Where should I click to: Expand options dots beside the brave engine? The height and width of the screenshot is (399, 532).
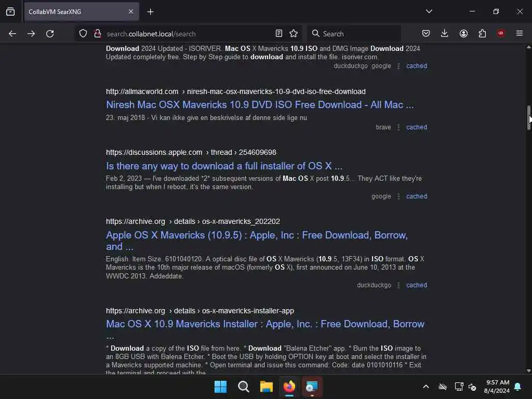(x=398, y=127)
